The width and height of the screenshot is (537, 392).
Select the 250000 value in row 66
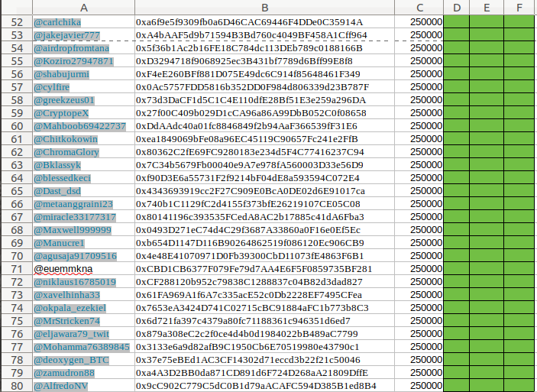click(419, 204)
